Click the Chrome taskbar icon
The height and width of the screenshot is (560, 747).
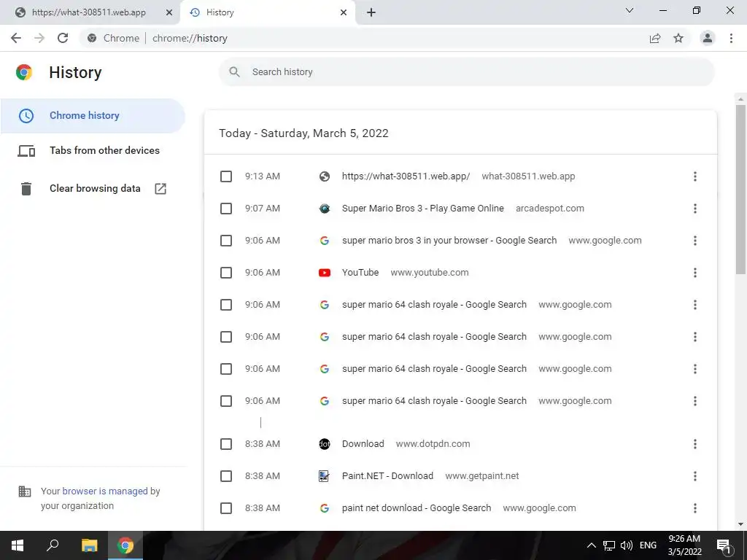point(125,545)
